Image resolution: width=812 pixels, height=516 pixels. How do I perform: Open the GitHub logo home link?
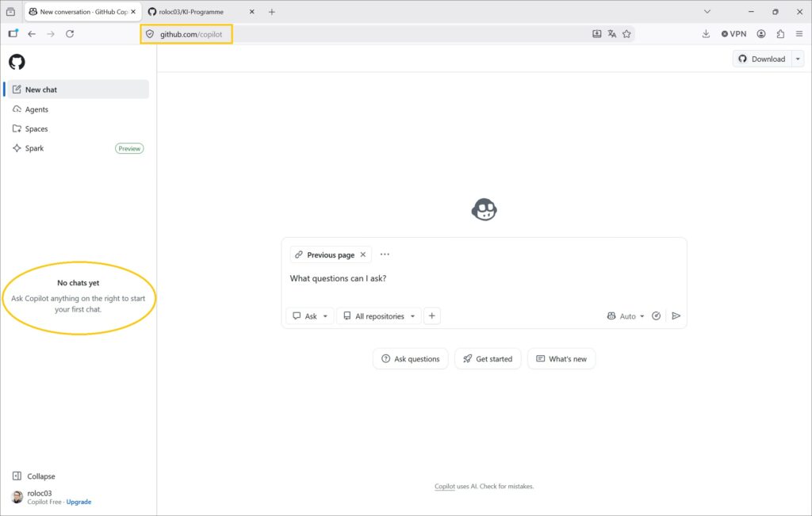(17, 62)
